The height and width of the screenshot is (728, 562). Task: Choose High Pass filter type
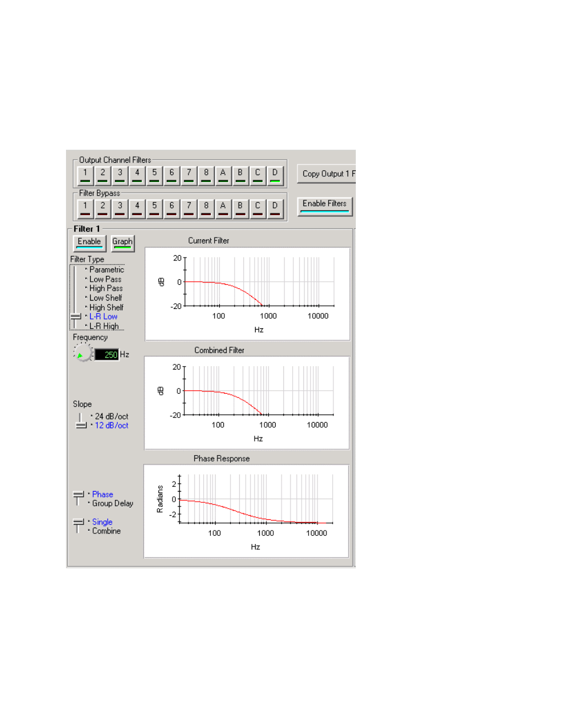point(106,288)
